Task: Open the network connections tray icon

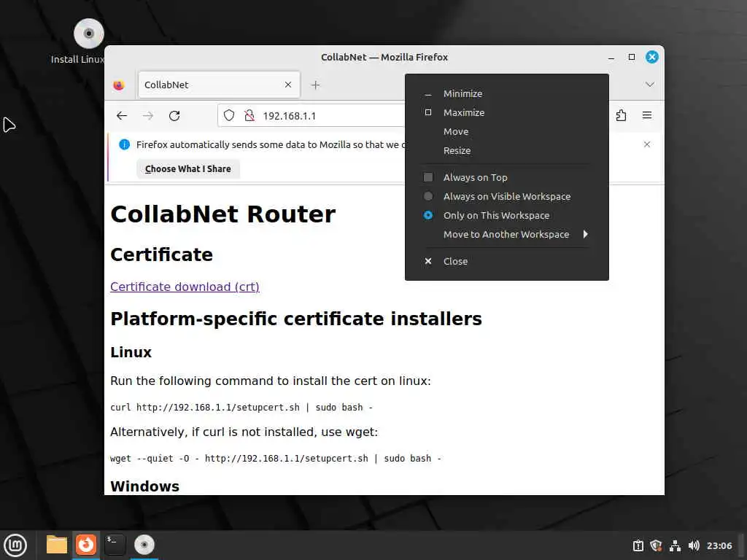Action: (675, 545)
